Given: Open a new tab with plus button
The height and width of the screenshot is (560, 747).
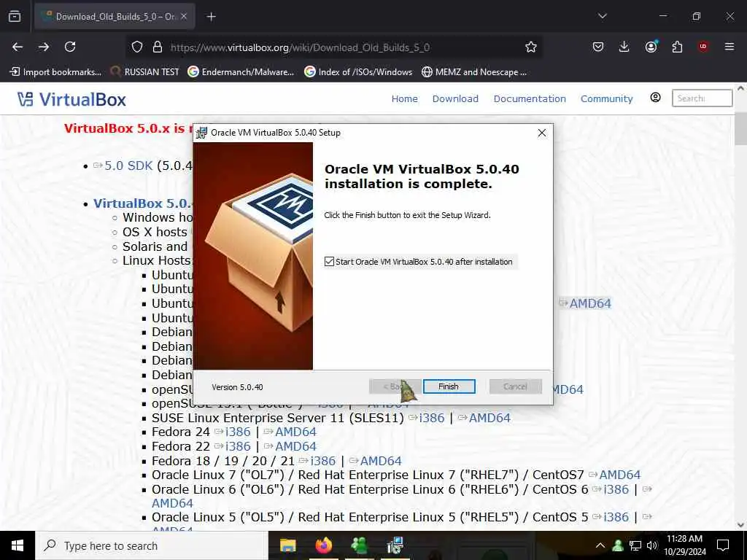Looking at the screenshot, I should 211,17.
